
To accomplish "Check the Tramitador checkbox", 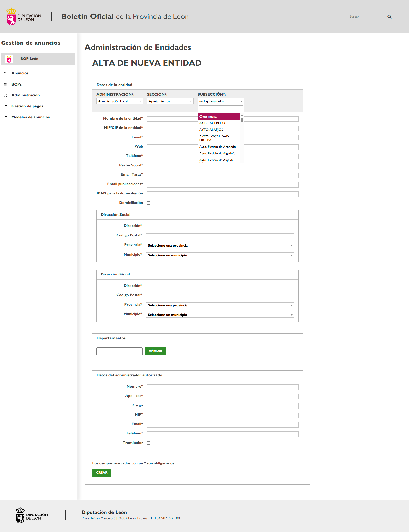I will point(148,443).
